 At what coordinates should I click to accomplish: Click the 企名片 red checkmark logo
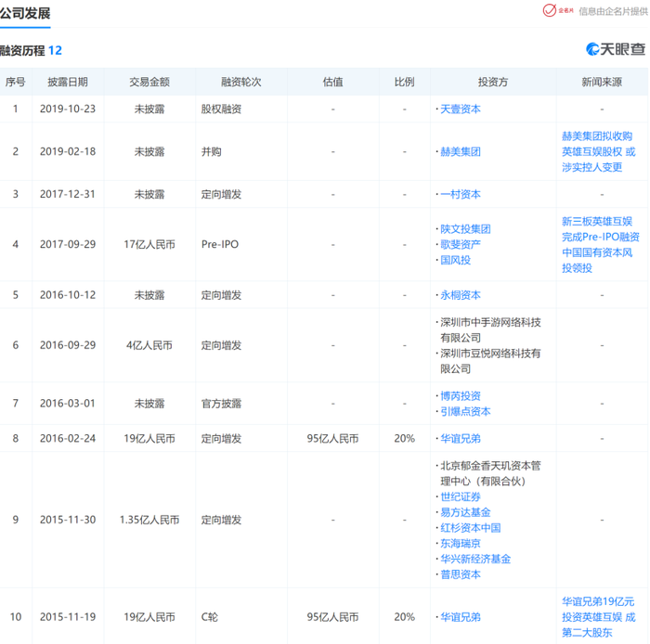click(557, 11)
